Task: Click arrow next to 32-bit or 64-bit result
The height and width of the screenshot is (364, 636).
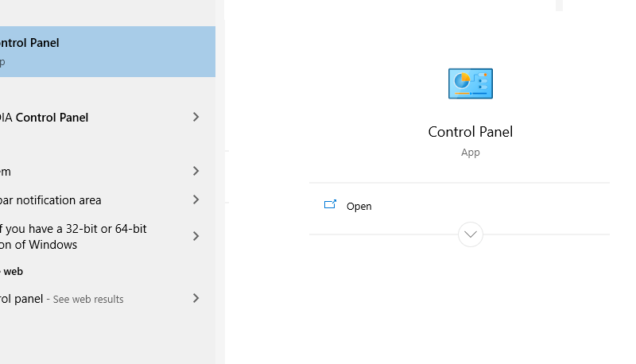Action: click(196, 236)
